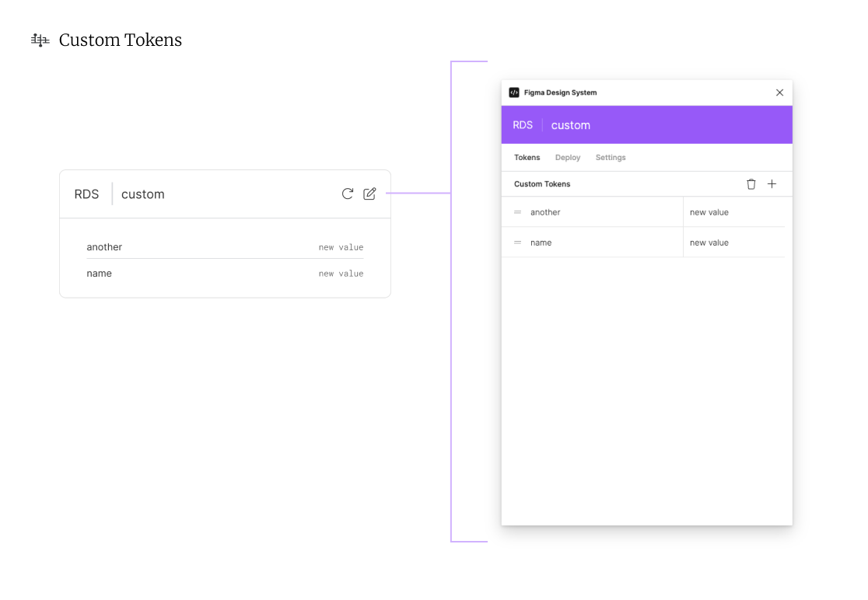Close the Figma Design System panel
The width and height of the screenshot is (868, 600).
coord(779,92)
